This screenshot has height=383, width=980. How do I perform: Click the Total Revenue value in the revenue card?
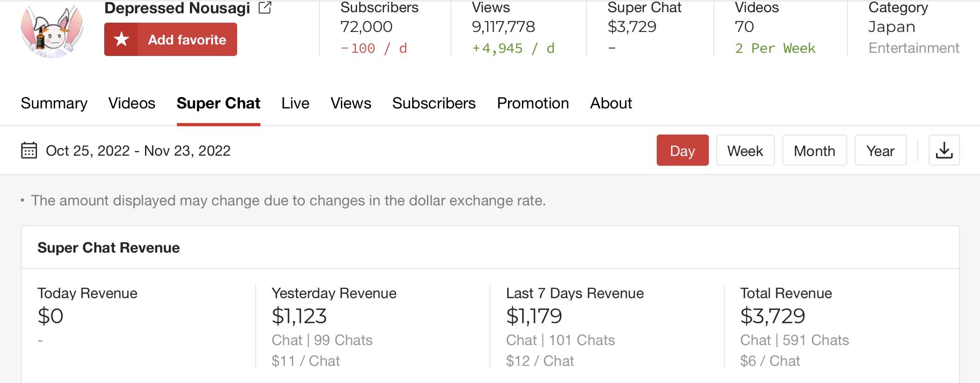coord(773,316)
